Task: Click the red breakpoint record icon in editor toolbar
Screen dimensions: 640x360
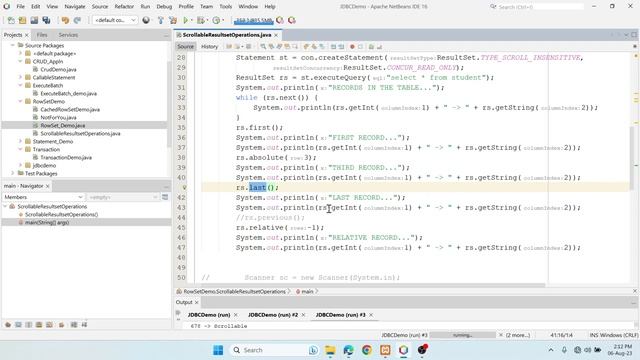Action: 352,47
